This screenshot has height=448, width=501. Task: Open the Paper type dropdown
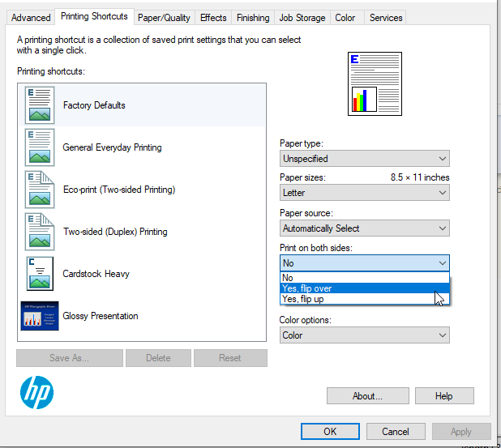click(x=365, y=159)
